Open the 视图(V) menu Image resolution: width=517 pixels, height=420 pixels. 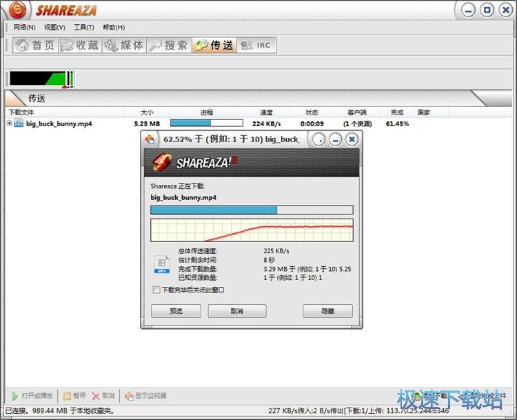54,28
